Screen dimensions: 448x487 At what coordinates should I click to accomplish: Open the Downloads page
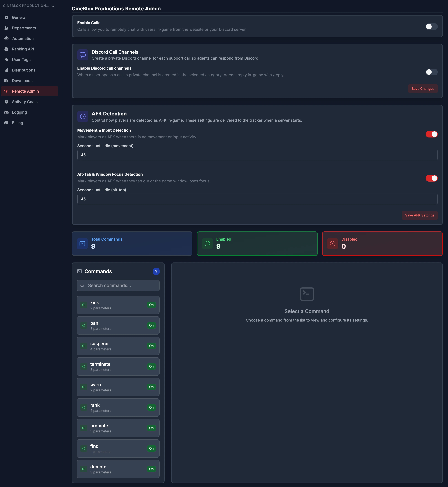pos(30,81)
